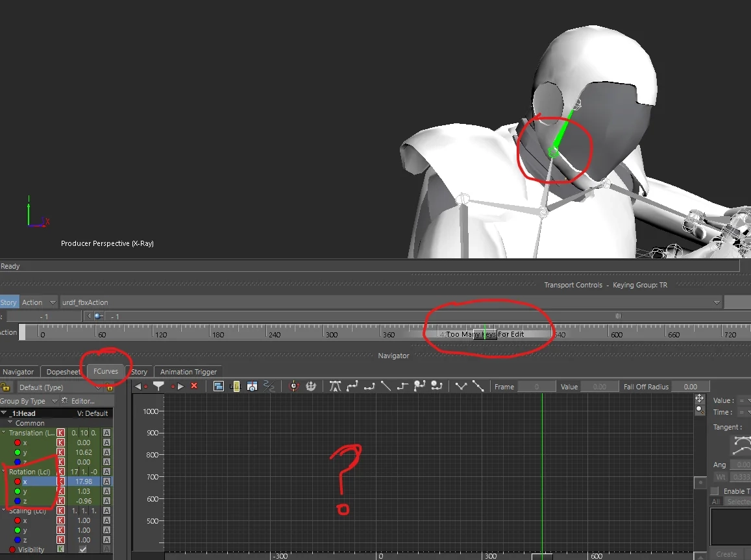Toggle the K key button for Rotation y
The height and width of the screenshot is (560, 751).
pyautogui.click(x=60, y=491)
